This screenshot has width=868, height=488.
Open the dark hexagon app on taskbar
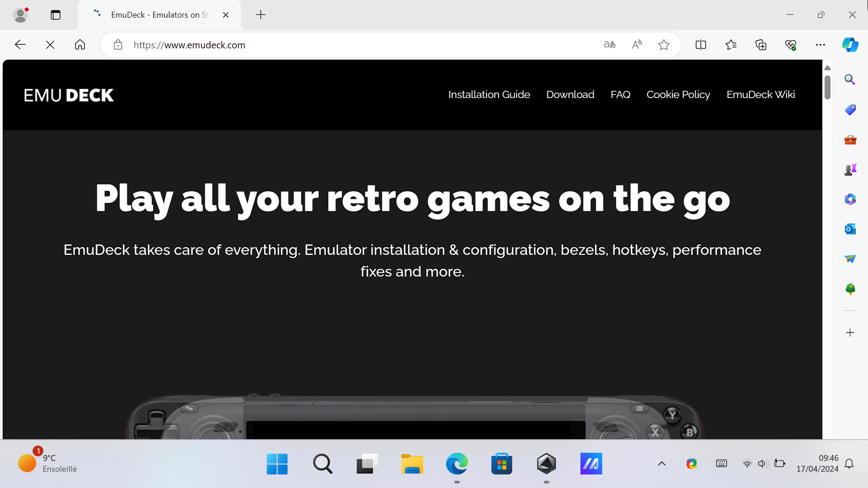click(547, 464)
